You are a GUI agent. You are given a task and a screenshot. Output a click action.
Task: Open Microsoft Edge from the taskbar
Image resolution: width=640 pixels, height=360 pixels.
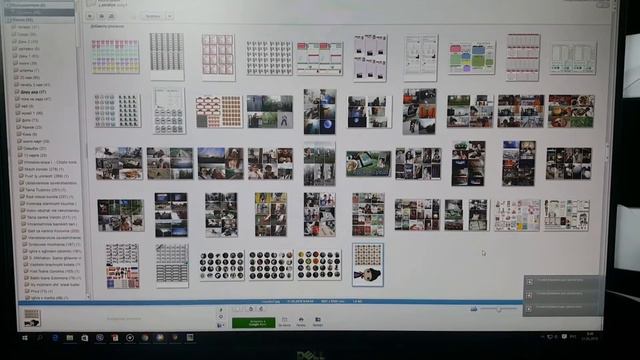point(55,338)
